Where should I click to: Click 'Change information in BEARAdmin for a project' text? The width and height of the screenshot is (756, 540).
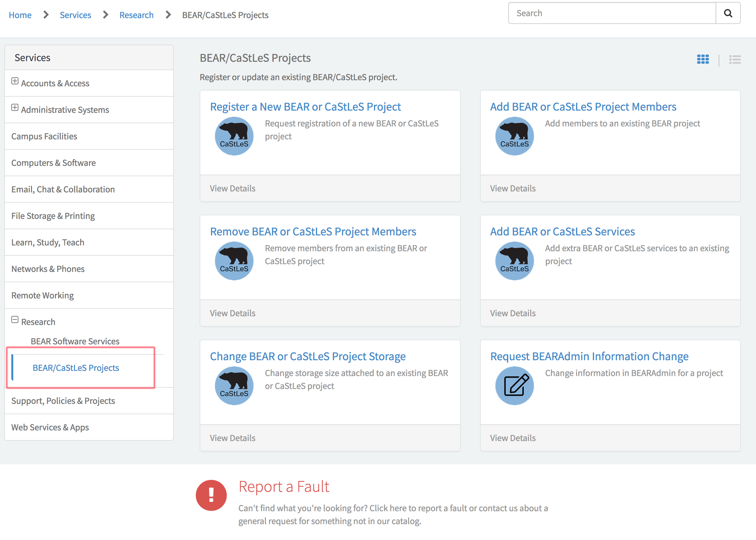pos(634,373)
